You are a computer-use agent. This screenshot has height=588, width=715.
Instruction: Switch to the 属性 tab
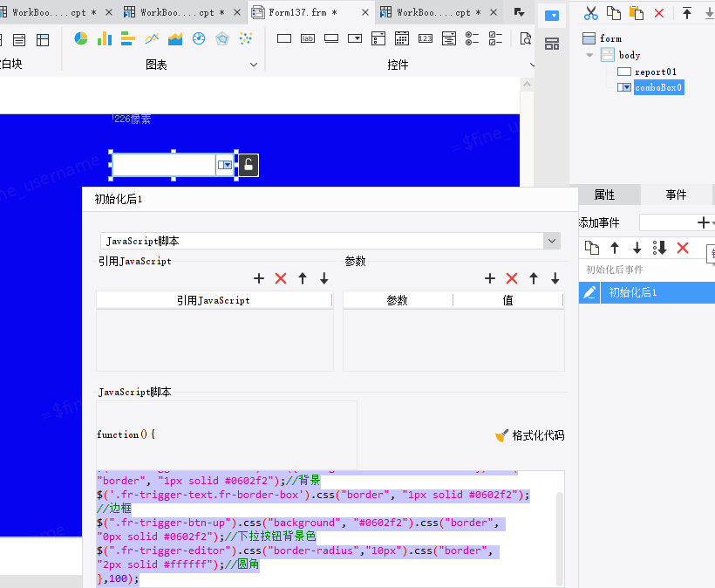pos(604,195)
